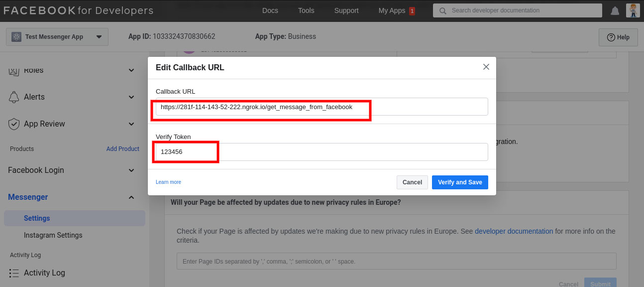Click the App ID number text
The image size is (644, 287).
tap(184, 36)
